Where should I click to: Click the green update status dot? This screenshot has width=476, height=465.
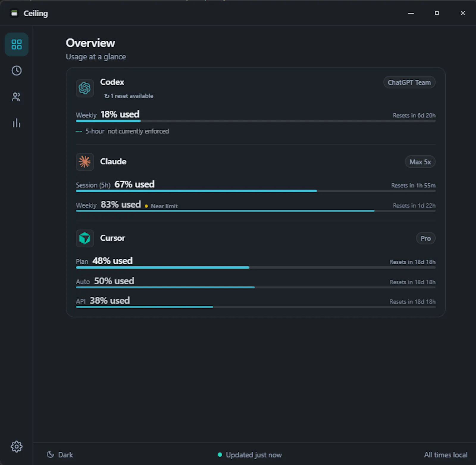[x=220, y=455]
